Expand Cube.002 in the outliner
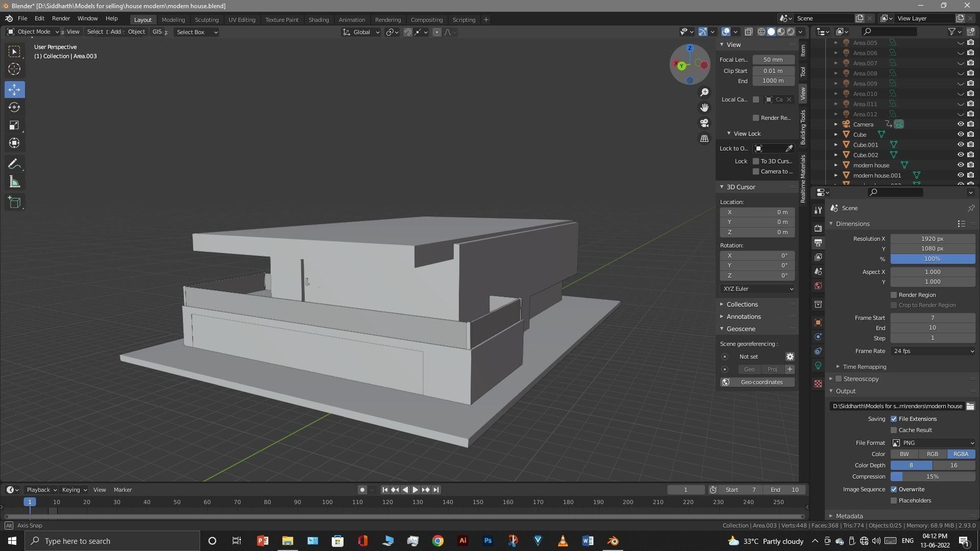The image size is (980, 551). tap(836, 155)
